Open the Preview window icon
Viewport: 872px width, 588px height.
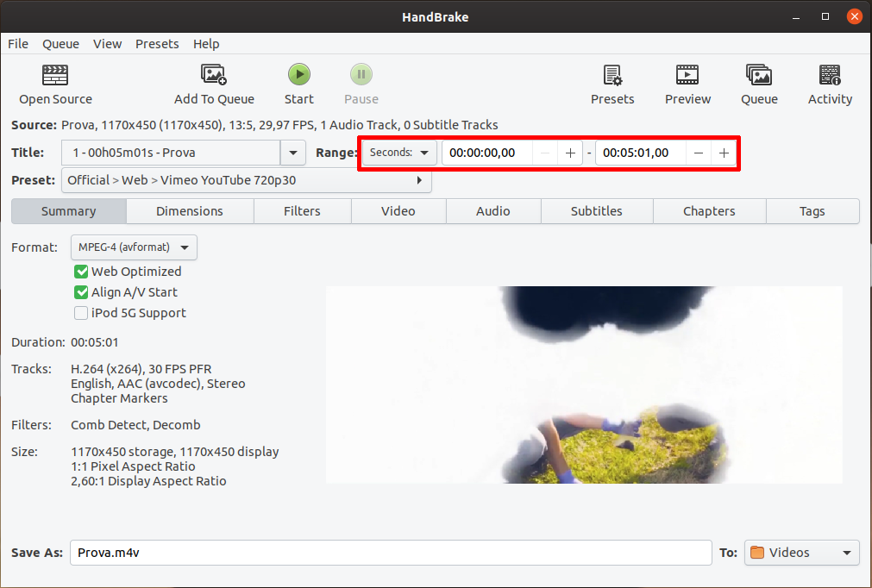click(x=687, y=76)
